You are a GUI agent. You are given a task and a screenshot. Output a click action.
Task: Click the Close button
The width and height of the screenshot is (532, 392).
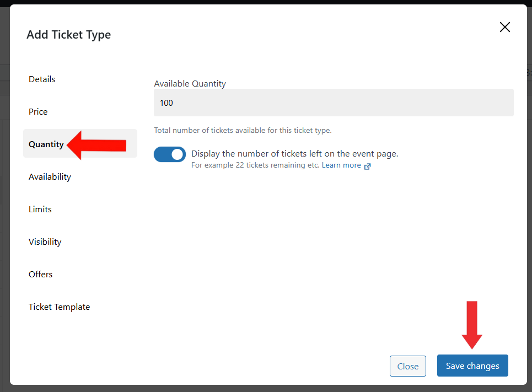(x=408, y=366)
